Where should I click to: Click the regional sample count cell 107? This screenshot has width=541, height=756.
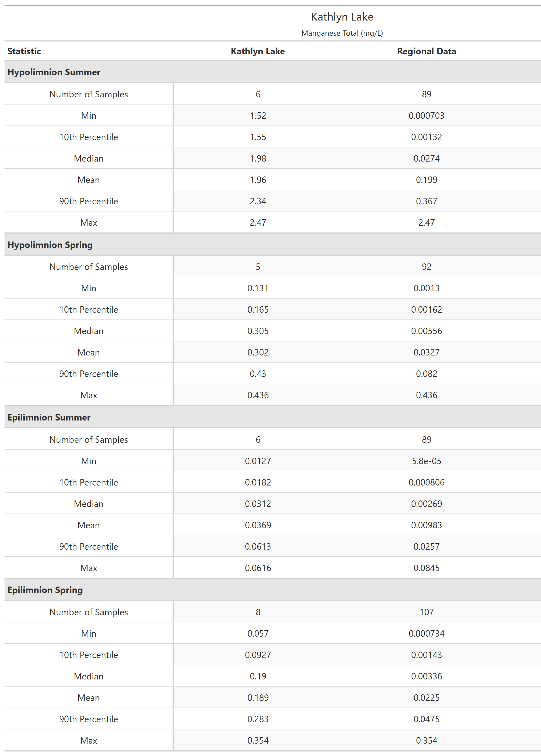426,612
